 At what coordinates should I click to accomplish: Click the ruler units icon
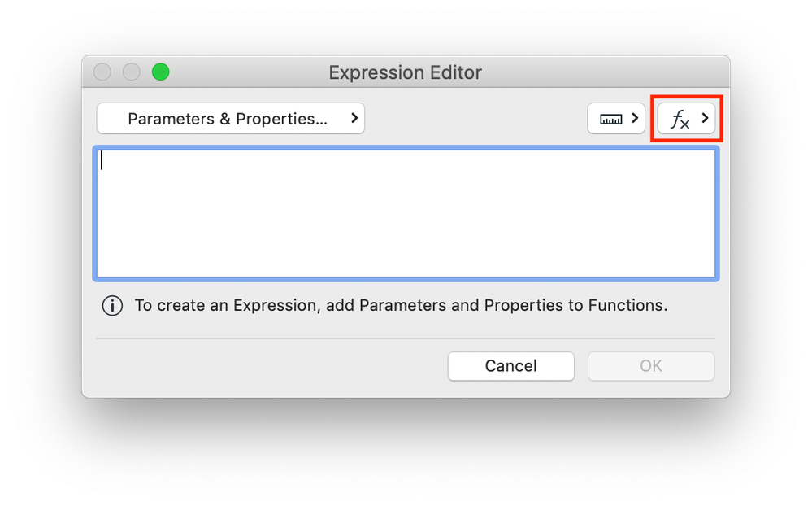pyautogui.click(x=610, y=119)
